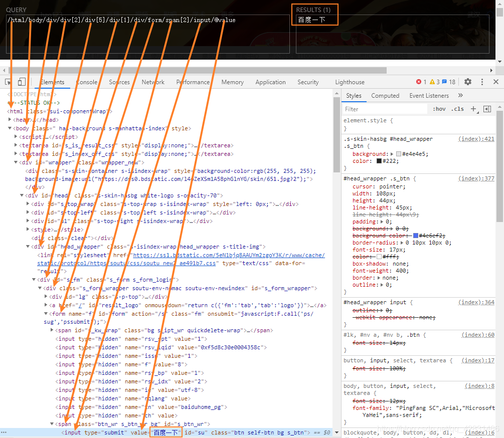Expand the s_is_result_css textarea node
Image resolution: width=504 pixels, height=438 pixels.
point(16,145)
